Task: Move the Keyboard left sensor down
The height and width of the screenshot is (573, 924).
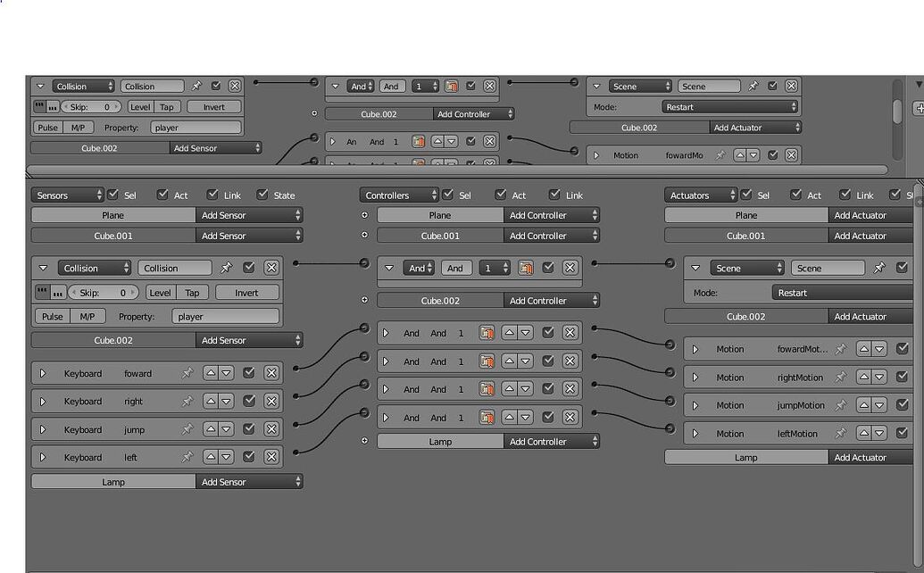Action: click(226, 457)
